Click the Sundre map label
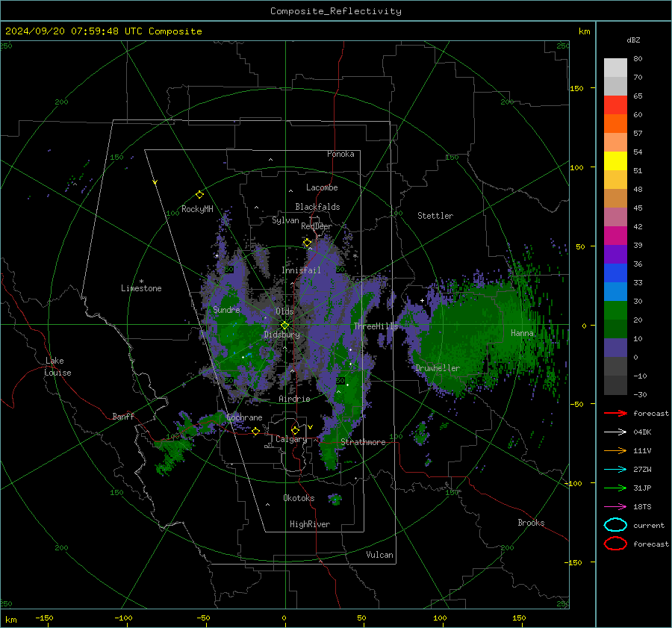The width and height of the screenshot is (672, 628). pyautogui.click(x=226, y=309)
